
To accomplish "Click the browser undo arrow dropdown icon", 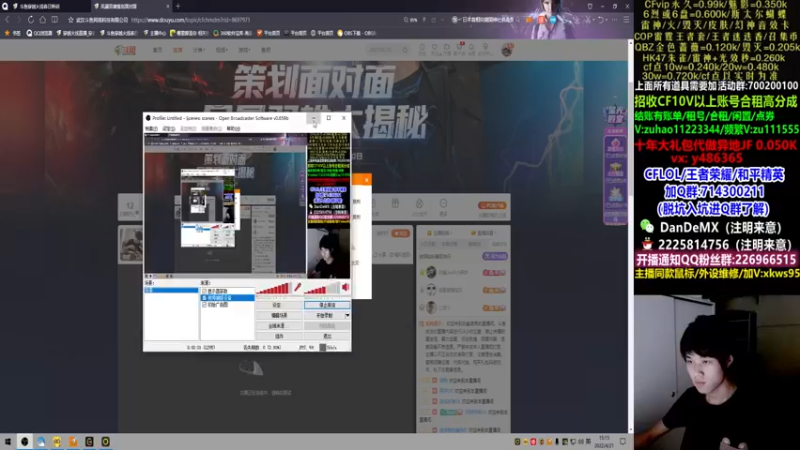I will click(x=601, y=20).
